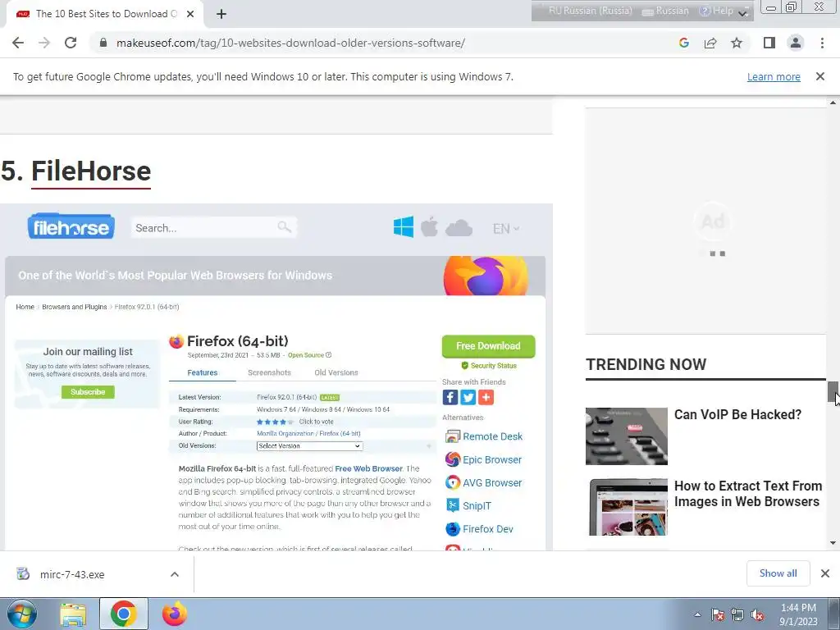The width and height of the screenshot is (840, 630).
Task: Share on Twitter icon
Action: (468, 397)
